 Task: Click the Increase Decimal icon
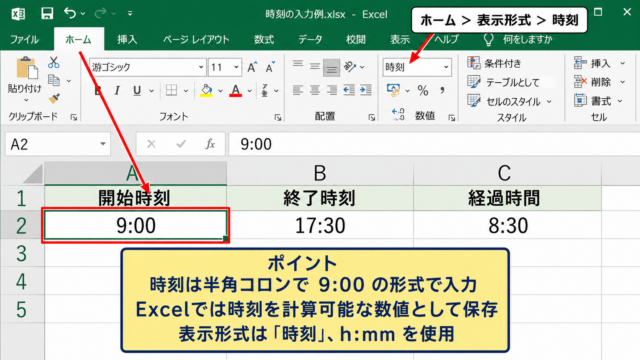(398, 115)
